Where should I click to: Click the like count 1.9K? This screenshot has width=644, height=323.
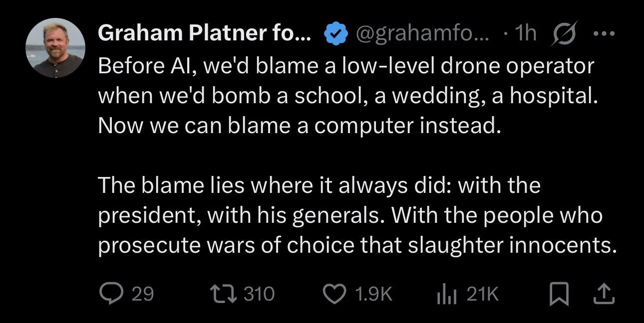[373, 294]
